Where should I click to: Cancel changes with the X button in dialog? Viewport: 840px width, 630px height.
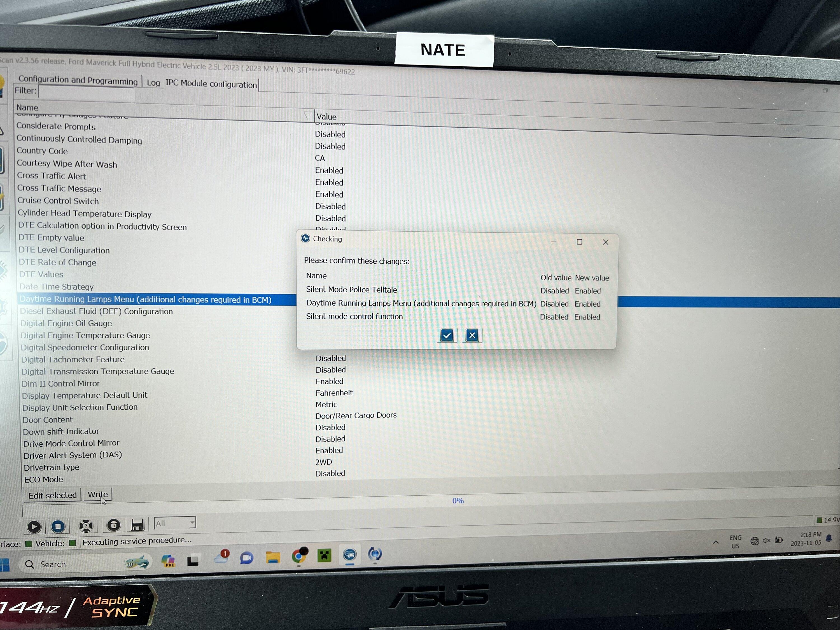click(x=472, y=335)
